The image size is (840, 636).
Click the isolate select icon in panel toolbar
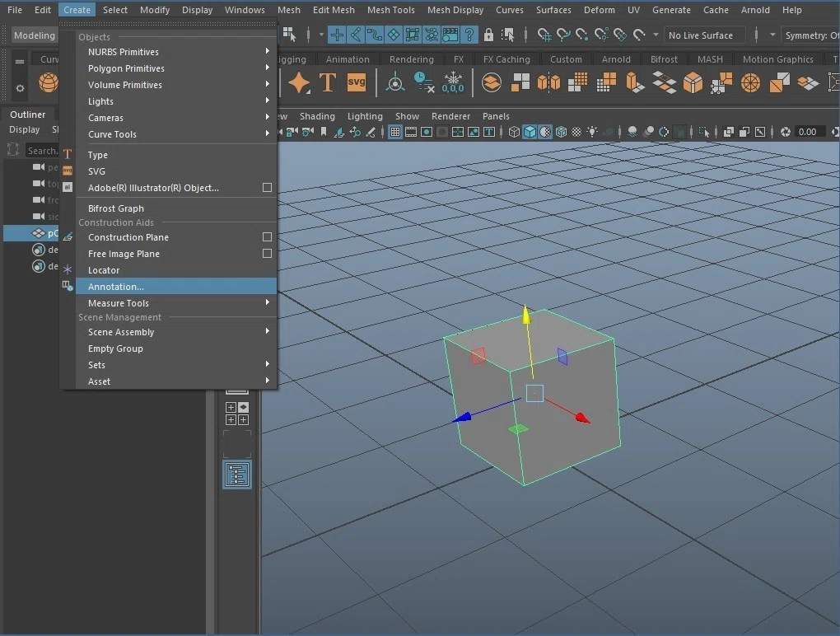click(704, 132)
